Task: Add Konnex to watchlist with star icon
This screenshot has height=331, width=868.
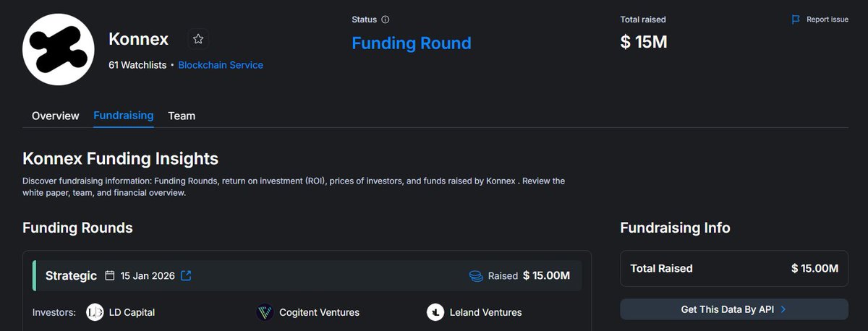Action: pos(198,39)
